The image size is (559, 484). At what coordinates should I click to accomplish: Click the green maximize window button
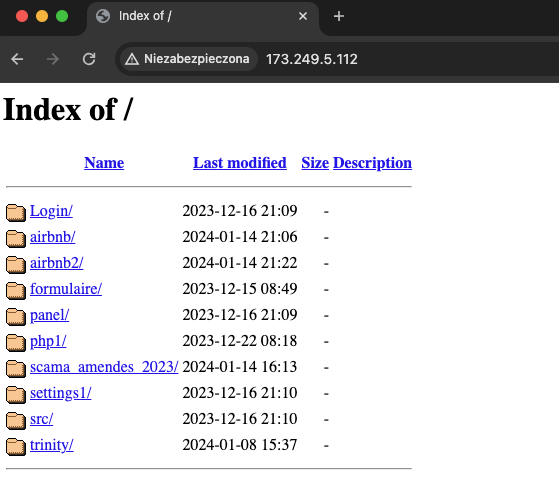tap(62, 16)
